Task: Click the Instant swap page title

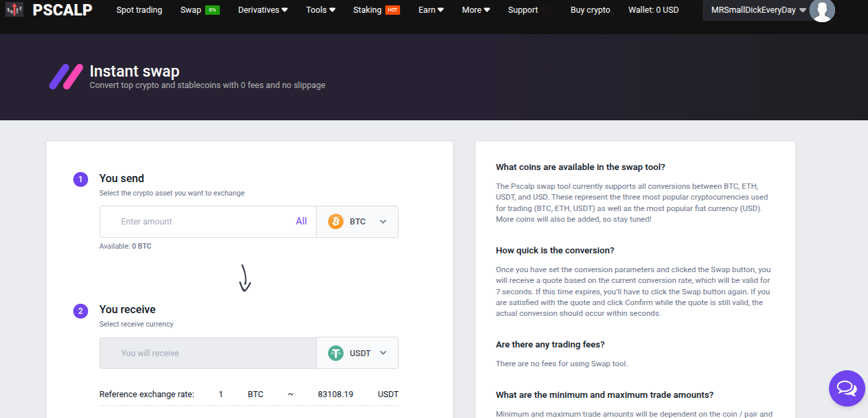Action: pyautogui.click(x=134, y=71)
